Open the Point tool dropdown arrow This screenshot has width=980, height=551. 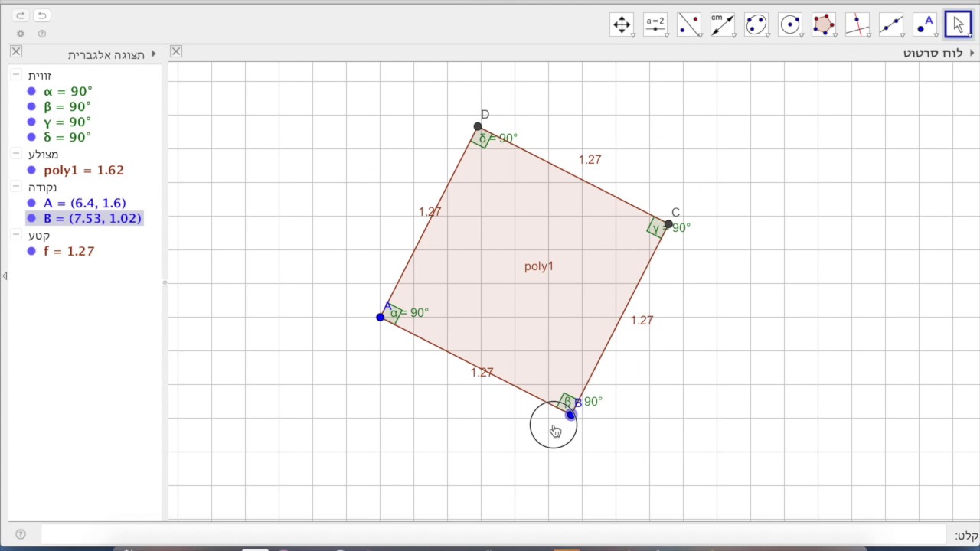[936, 35]
